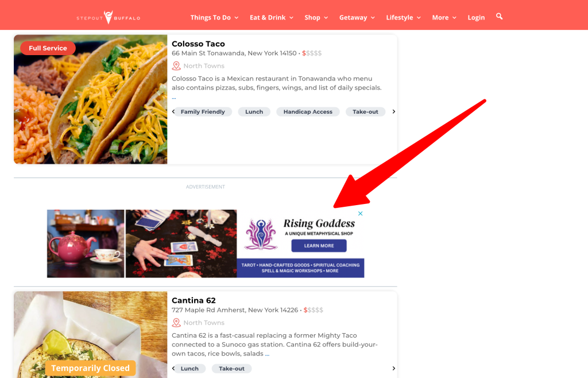Image resolution: width=588 pixels, height=378 pixels.
Task: Click the Step Out Buffalo logo
Action: click(x=109, y=17)
